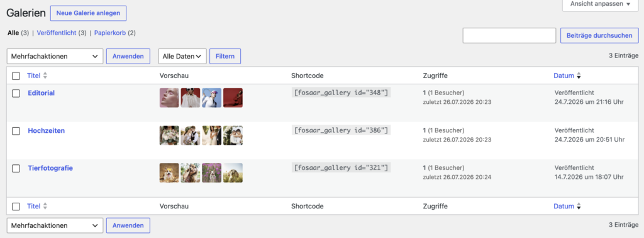
Task: Open the Tierfotografie gallery title link
Action: point(50,168)
